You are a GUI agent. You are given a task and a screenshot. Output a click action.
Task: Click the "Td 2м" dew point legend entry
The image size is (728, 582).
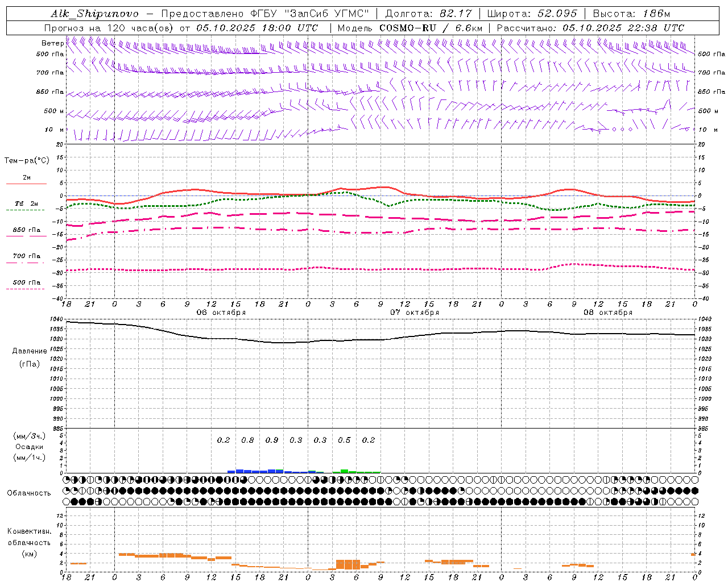[x=27, y=203]
